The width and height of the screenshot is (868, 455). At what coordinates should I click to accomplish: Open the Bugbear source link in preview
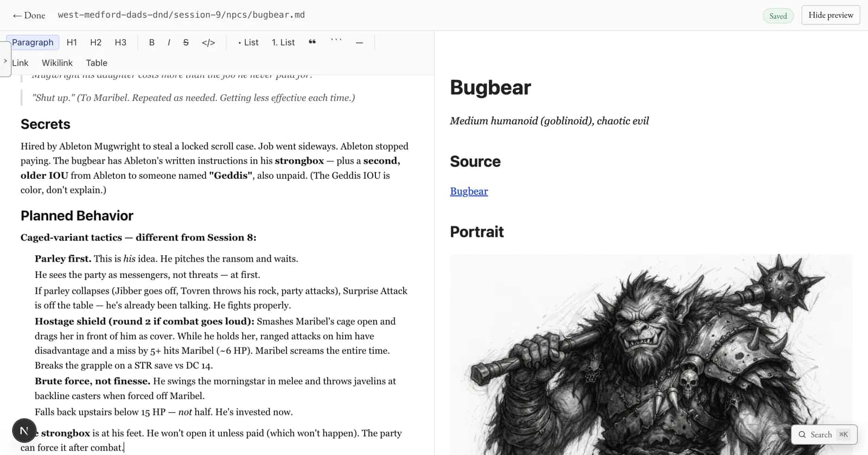[469, 191]
